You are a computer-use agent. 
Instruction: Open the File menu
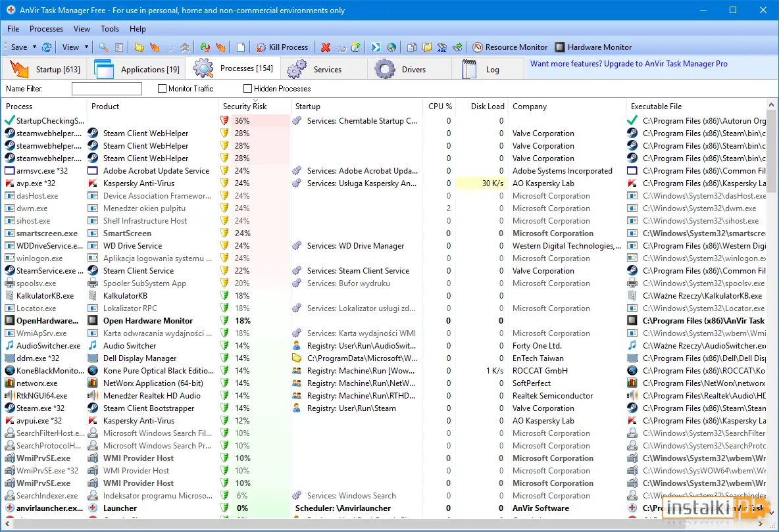point(13,29)
